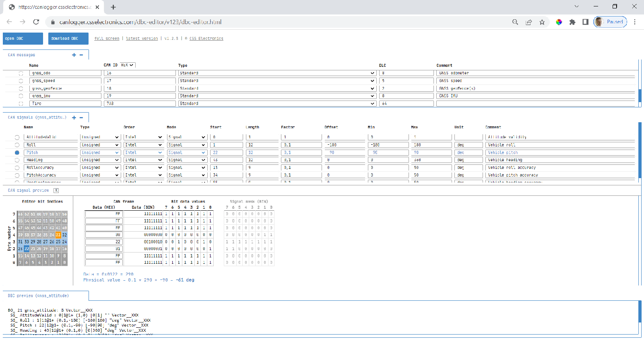
Task: Reload the browser page
Action: [36, 22]
